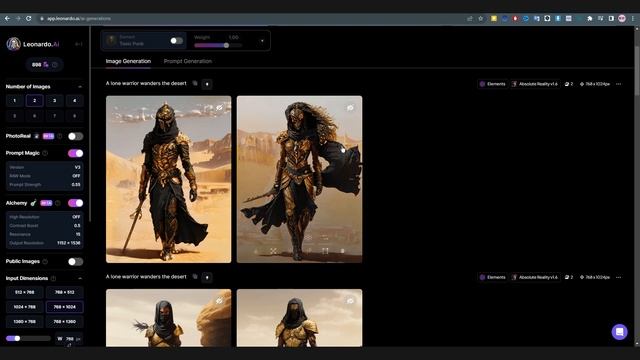Screen dimensions: 640x360
Task: Open more options for the first generation
Action: click(618, 84)
